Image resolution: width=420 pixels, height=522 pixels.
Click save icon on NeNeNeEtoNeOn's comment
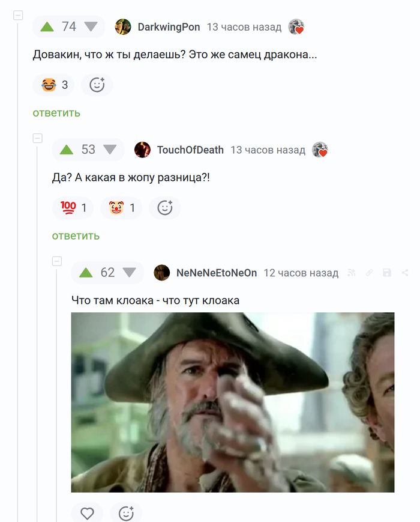[387, 273]
